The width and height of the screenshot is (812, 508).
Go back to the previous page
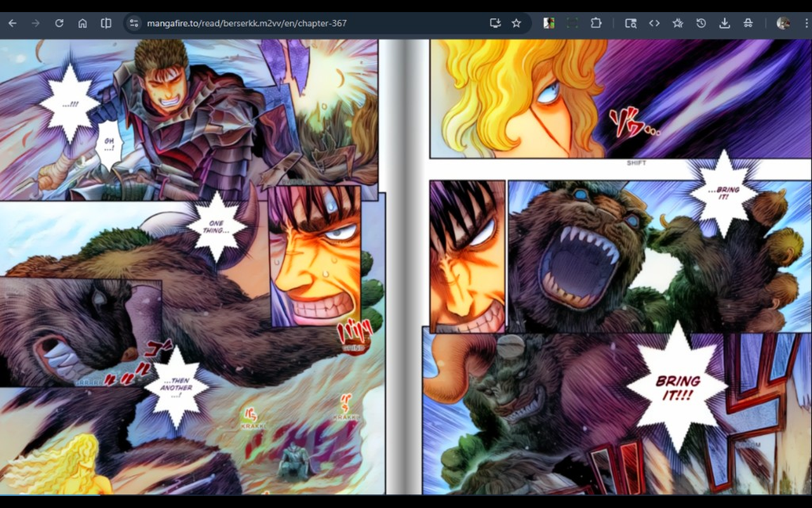[13, 23]
